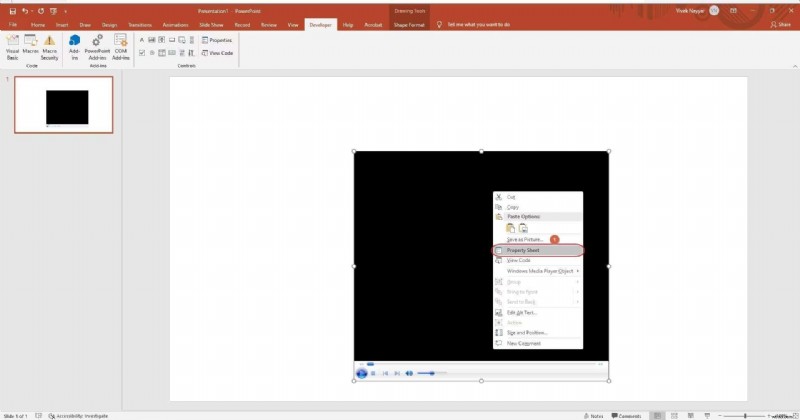Choose Save as Picture from context menu
800x420 pixels.
[538, 239]
